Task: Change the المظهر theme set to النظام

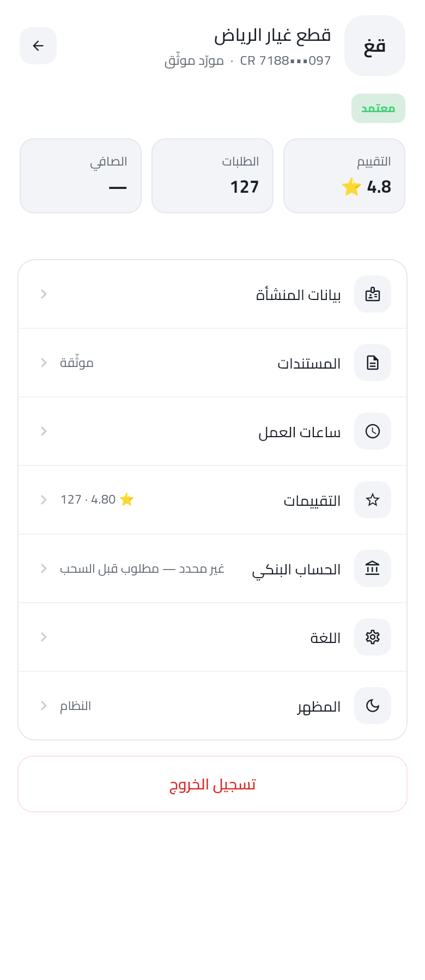Action: coord(212,706)
